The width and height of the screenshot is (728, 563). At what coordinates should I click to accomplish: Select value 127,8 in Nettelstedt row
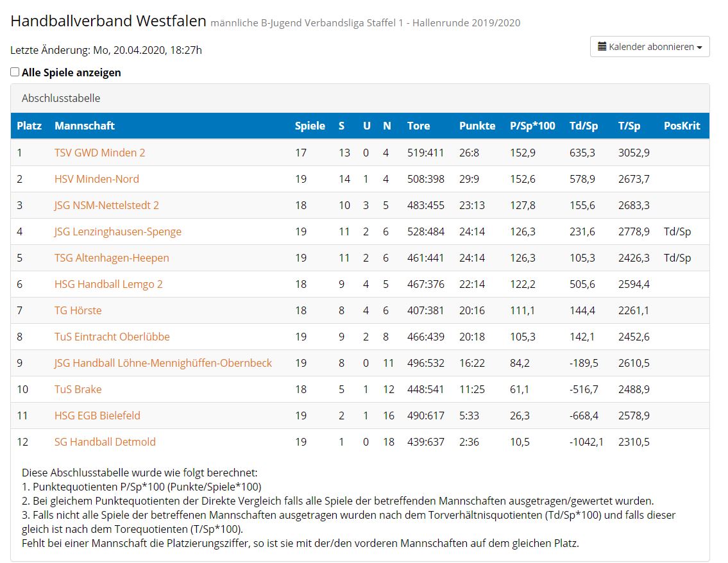pyautogui.click(x=522, y=205)
